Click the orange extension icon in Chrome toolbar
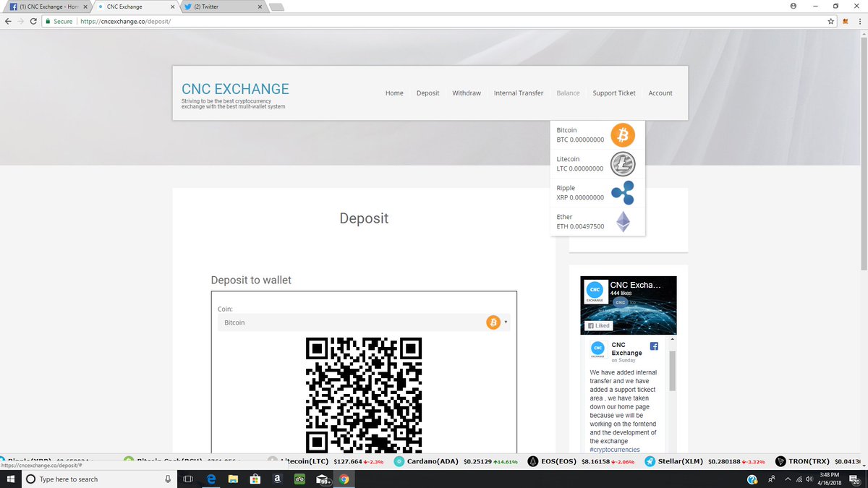The image size is (868, 488). (846, 22)
